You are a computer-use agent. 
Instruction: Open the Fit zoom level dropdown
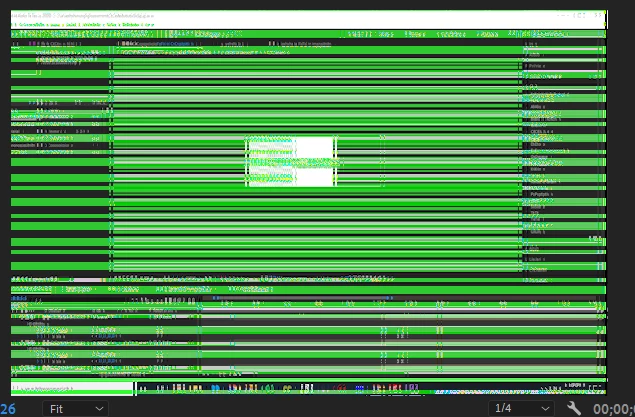pos(75,409)
